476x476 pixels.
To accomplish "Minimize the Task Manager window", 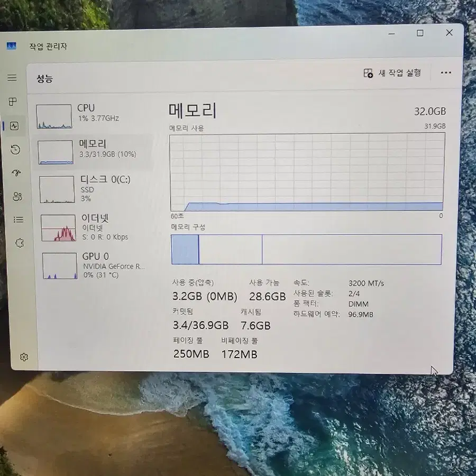I will [x=391, y=33].
